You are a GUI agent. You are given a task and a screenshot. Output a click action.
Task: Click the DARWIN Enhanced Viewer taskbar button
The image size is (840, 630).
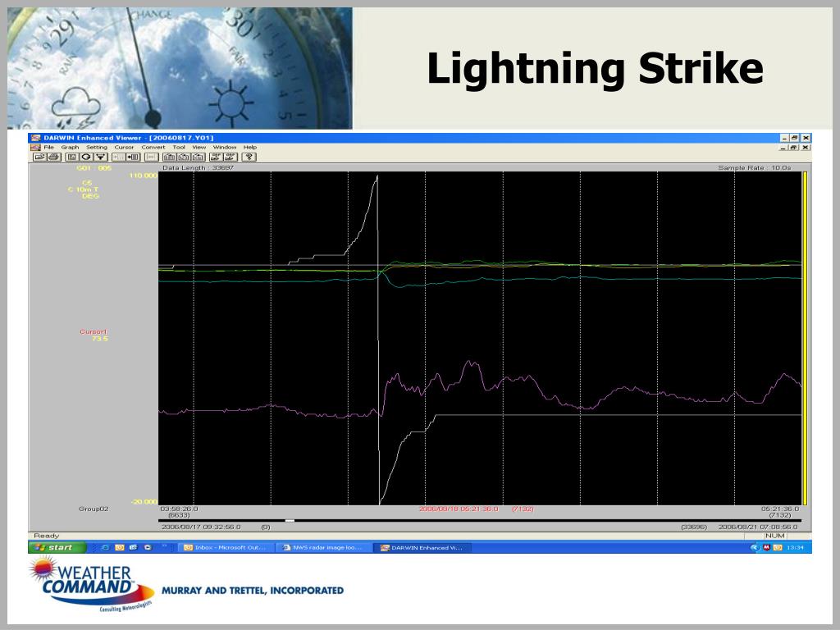click(x=422, y=547)
